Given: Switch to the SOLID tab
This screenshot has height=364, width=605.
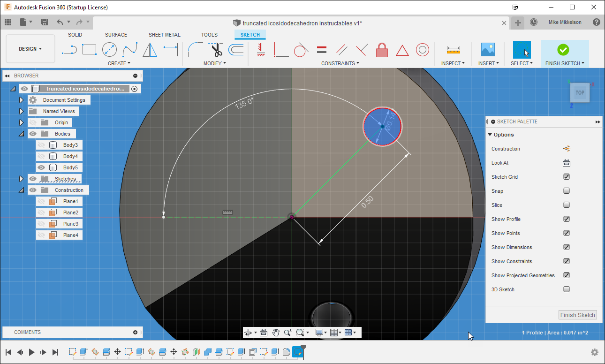Looking at the screenshot, I should 75,34.
